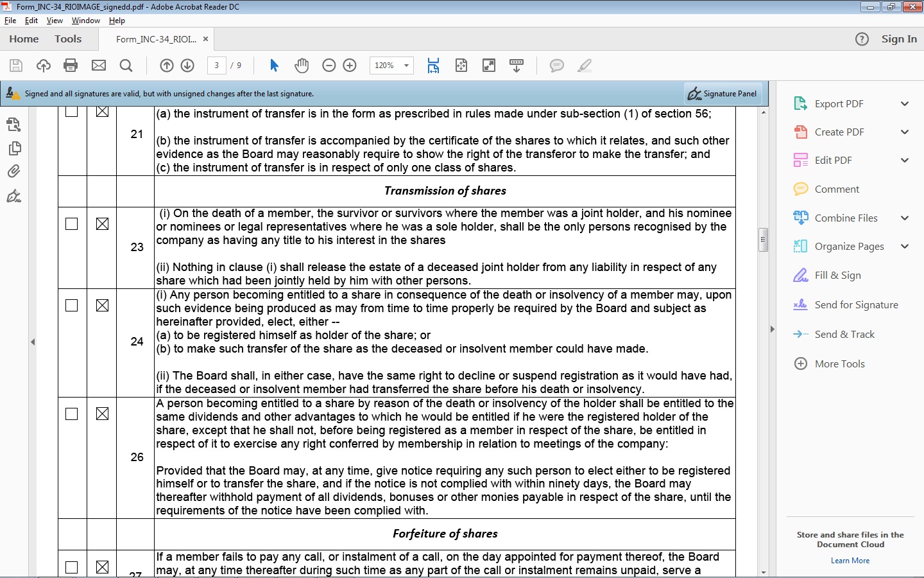Open the View menu

click(x=55, y=21)
